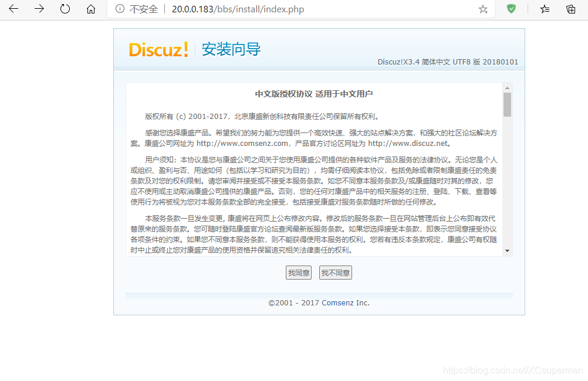Click the http://www.discuz.net text

pos(408,144)
